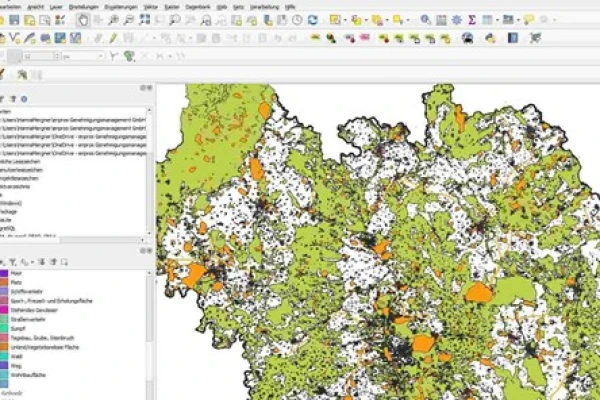Open the Select Features dropdown arrow
Viewport: 600px width, 400px height.
click(347, 20)
